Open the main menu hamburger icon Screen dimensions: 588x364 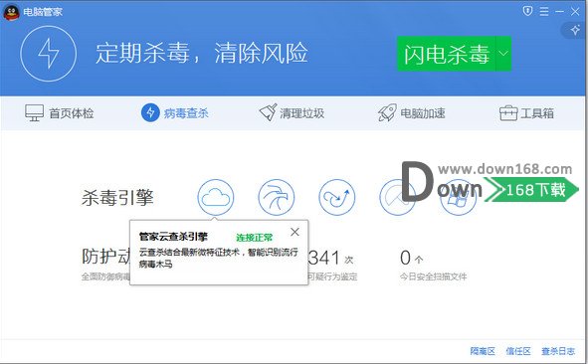pos(544,12)
